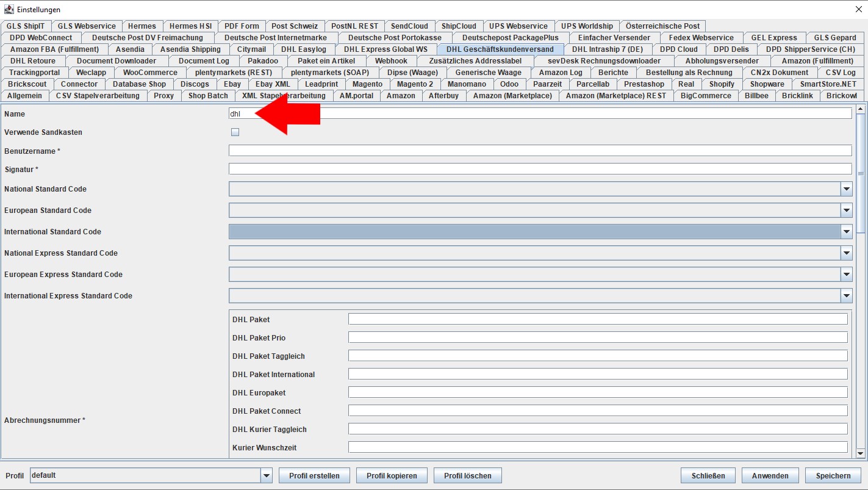Select the Shopify tab

coord(722,84)
